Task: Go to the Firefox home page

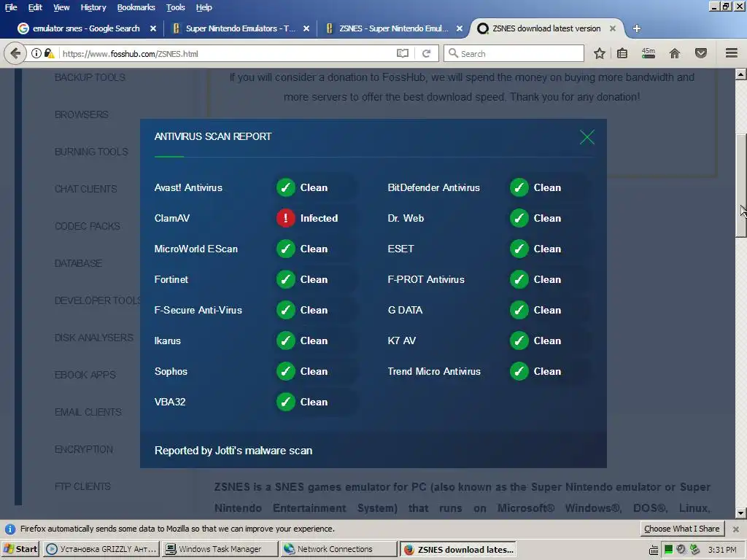Action: pos(675,53)
